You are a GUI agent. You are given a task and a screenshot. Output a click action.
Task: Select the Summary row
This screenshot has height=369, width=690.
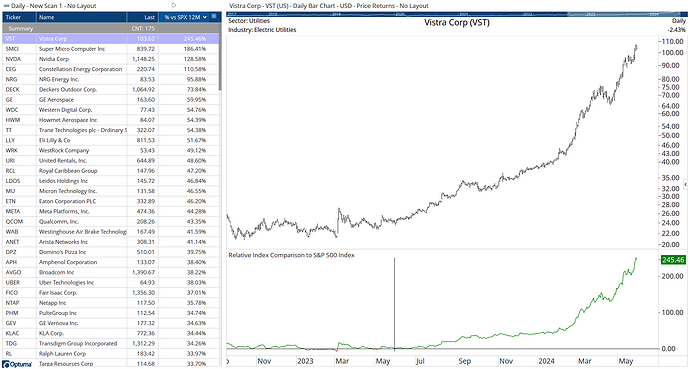point(110,29)
